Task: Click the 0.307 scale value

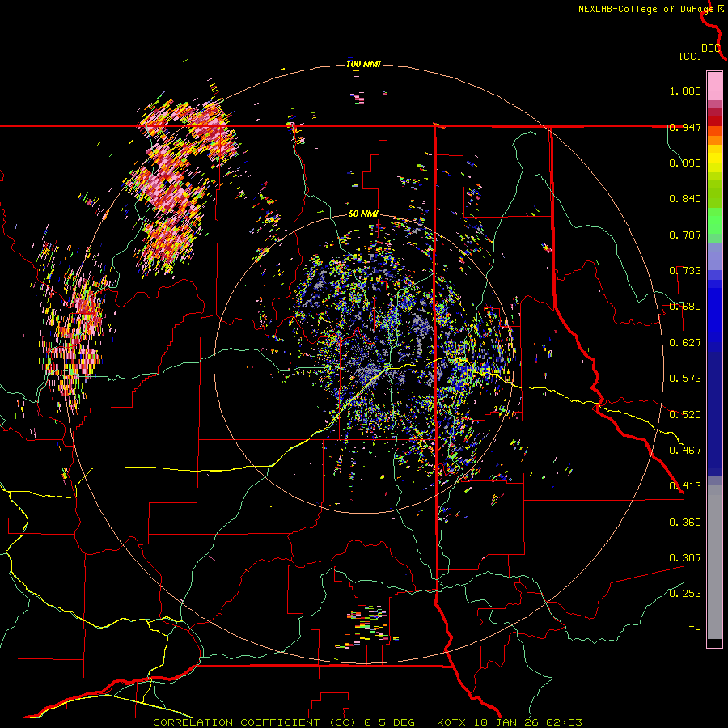Action: point(685,558)
